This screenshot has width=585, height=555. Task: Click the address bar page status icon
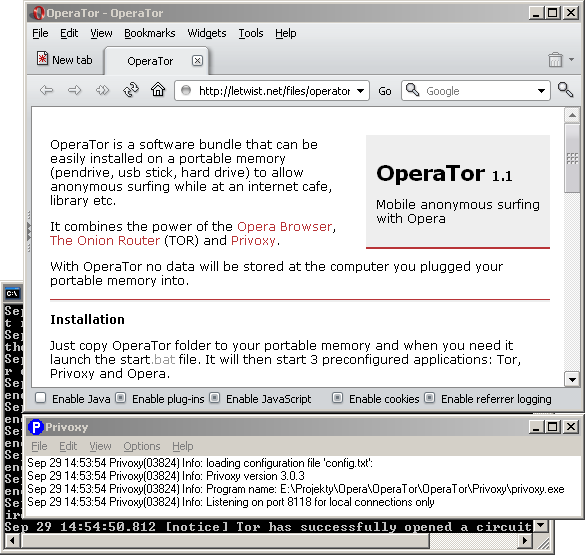coord(186,90)
